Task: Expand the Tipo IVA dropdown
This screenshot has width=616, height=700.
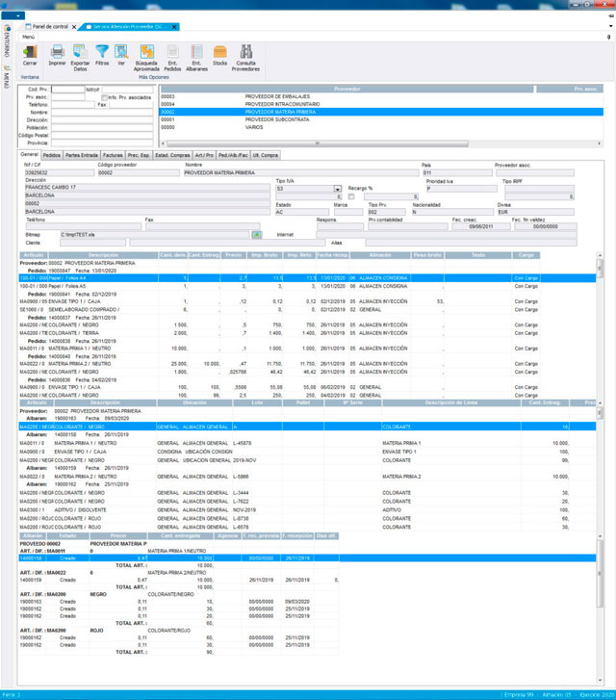Action: 338,189
